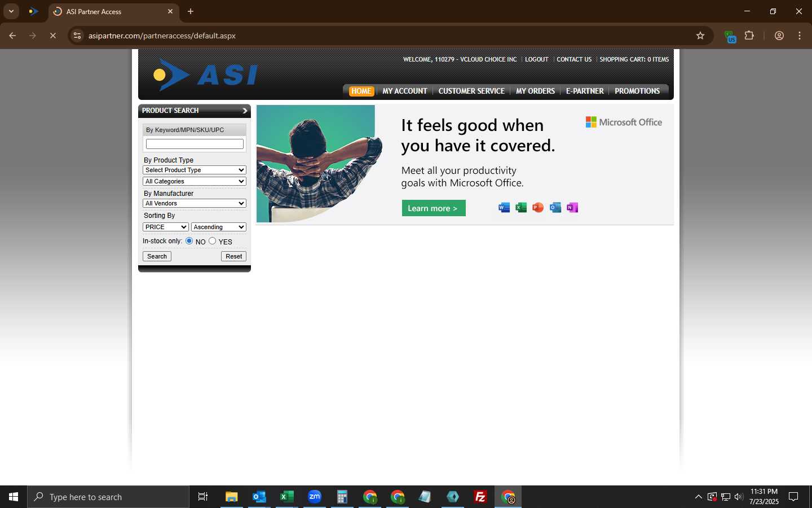This screenshot has width=812, height=508.
Task: Open Windows Start menu
Action: 14,497
